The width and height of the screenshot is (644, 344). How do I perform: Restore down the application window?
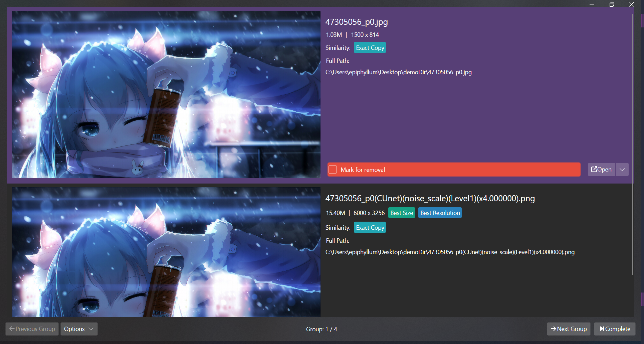[x=612, y=4]
